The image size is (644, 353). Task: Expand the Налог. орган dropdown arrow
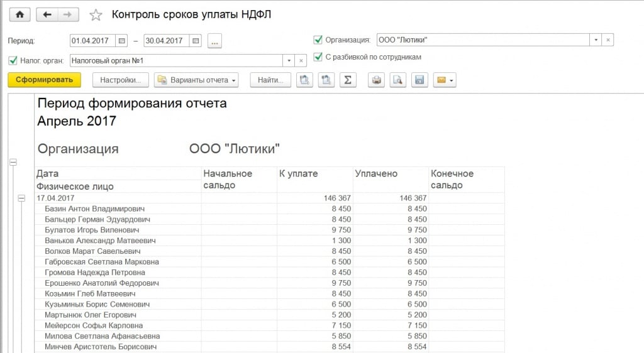[x=289, y=60]
